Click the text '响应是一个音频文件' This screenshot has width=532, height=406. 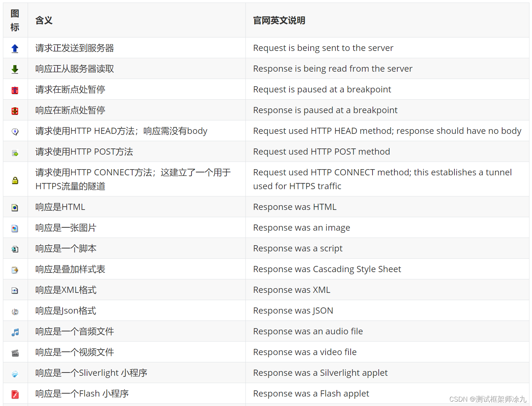point(75,331)
